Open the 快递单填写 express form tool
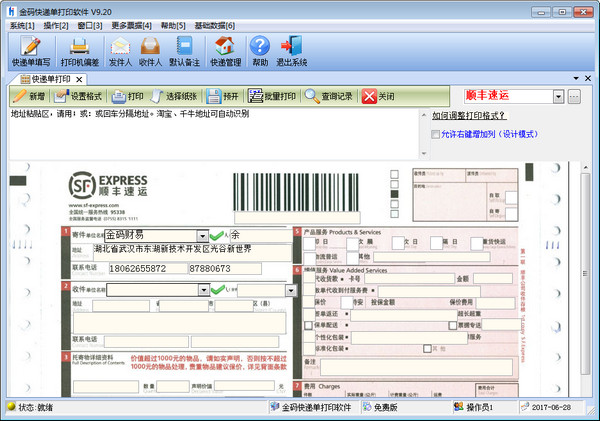The width and height of the screenshot is (600, 421). [31, 52]
